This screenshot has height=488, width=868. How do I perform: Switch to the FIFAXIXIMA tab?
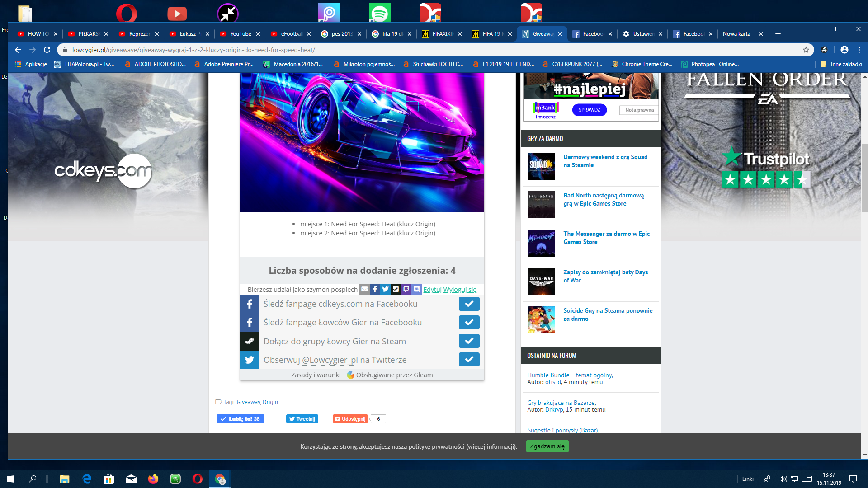442,34
